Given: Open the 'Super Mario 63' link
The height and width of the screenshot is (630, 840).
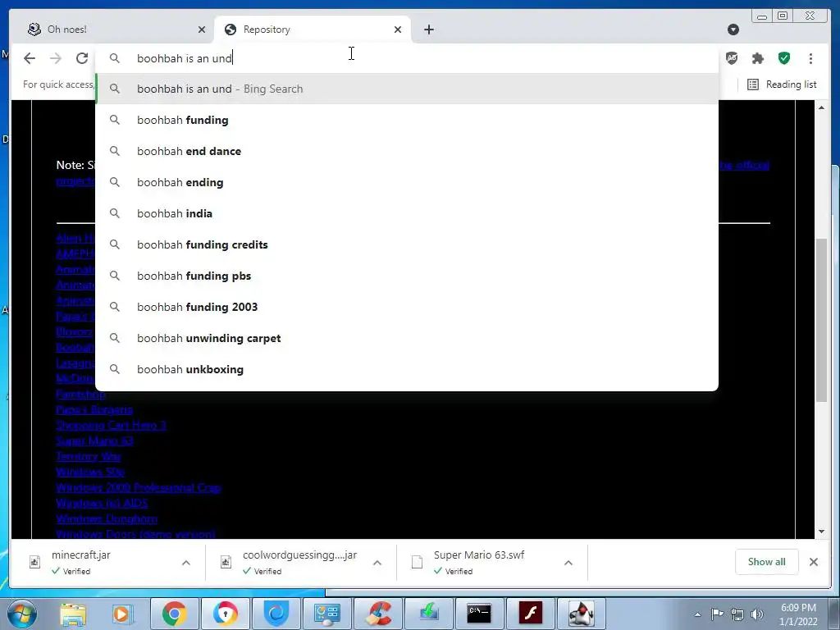Looking at the screenshot, I should (x=94, y=441).
